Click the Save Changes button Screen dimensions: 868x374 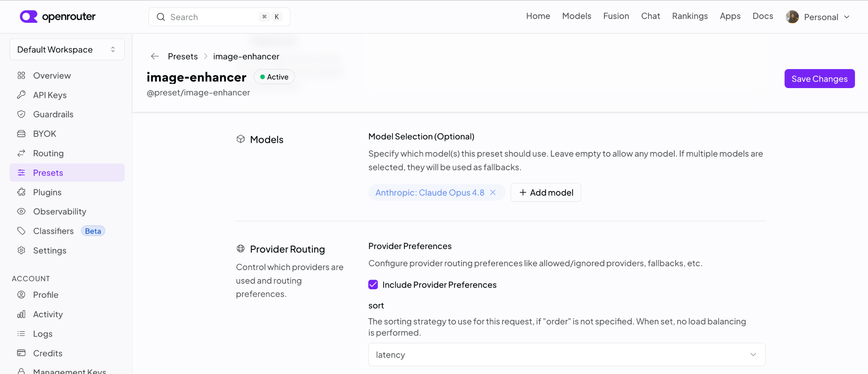click(819, 79)
